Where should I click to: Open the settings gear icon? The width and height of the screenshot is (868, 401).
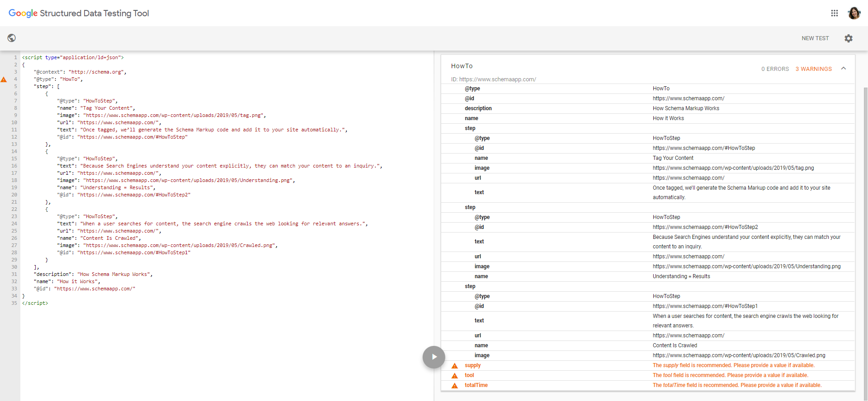849,38
